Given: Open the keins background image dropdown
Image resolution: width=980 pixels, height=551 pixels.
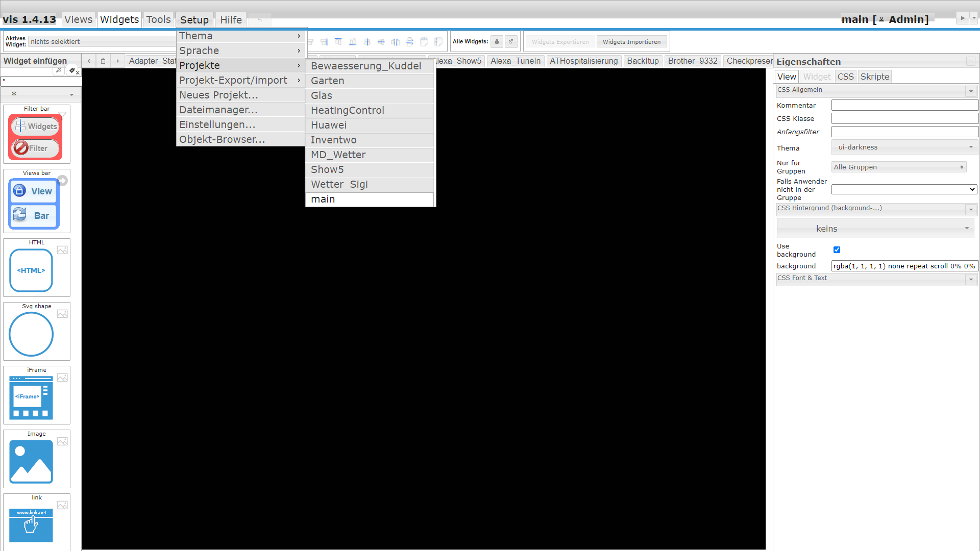Looking at the screenshot, I should pos(875,228).
